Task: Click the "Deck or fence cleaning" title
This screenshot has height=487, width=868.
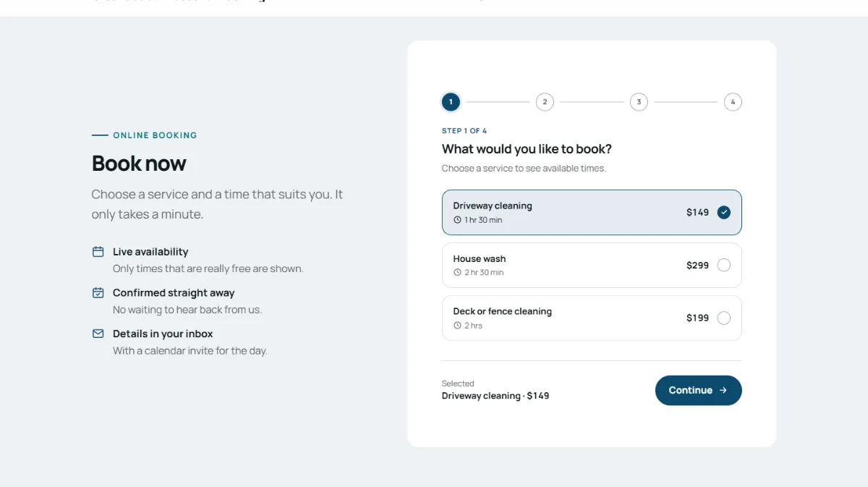Action: coord(503,311)
